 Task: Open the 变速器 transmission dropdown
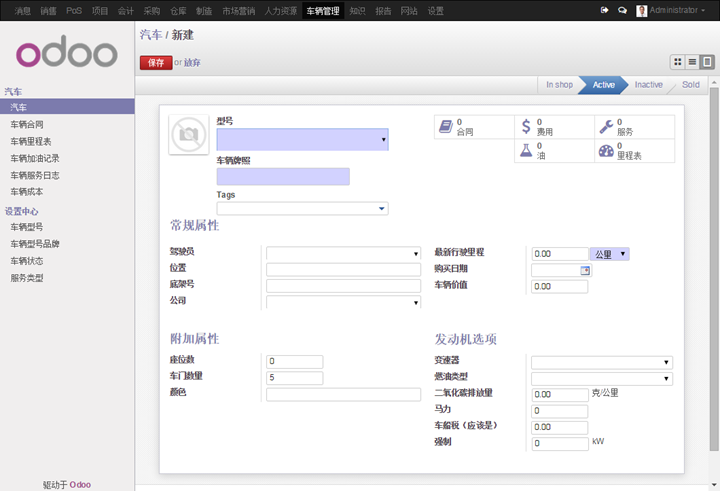(x=602, y=362)
